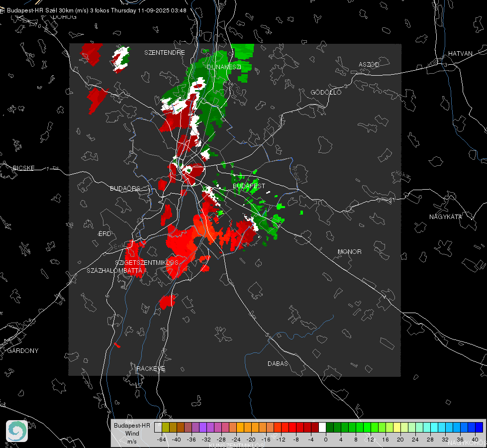
Task: Click the 16 legend scale value
Action: coord(386,440)
